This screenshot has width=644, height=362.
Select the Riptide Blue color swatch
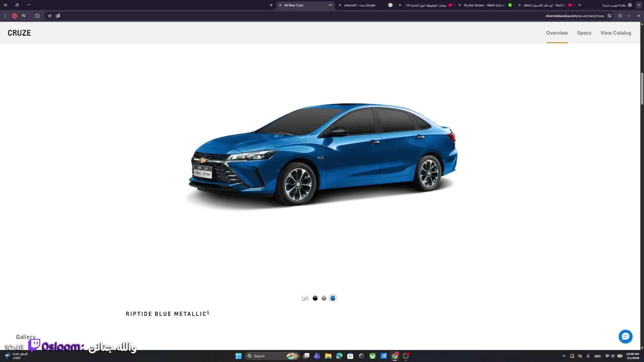pyautogui.click(x=333, y=298)
